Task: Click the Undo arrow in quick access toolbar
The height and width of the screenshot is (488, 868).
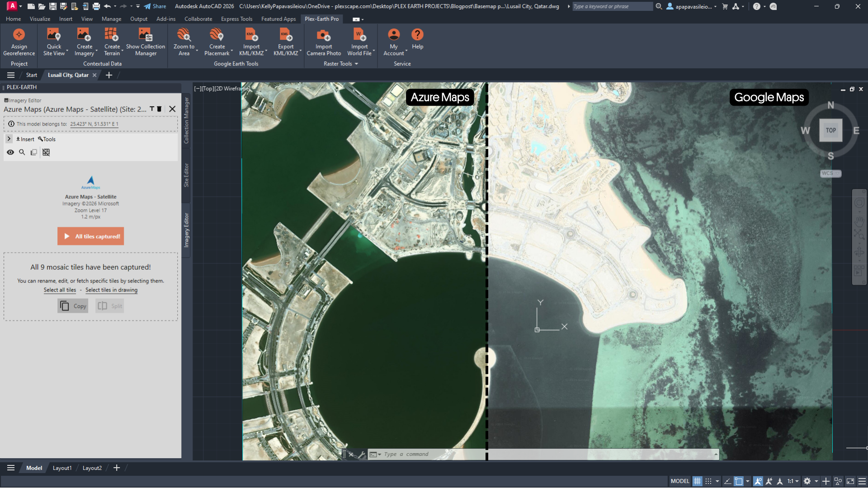Action: tap(107, 6)
